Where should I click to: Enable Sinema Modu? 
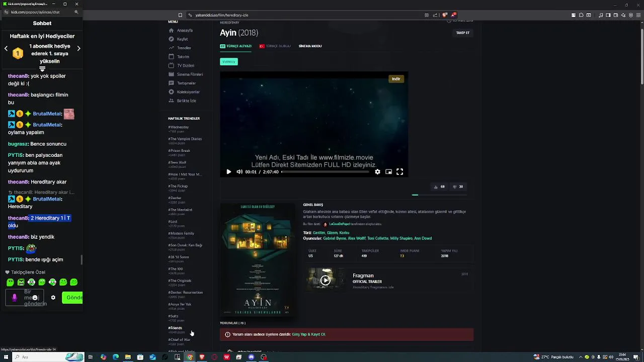point(310,46)
